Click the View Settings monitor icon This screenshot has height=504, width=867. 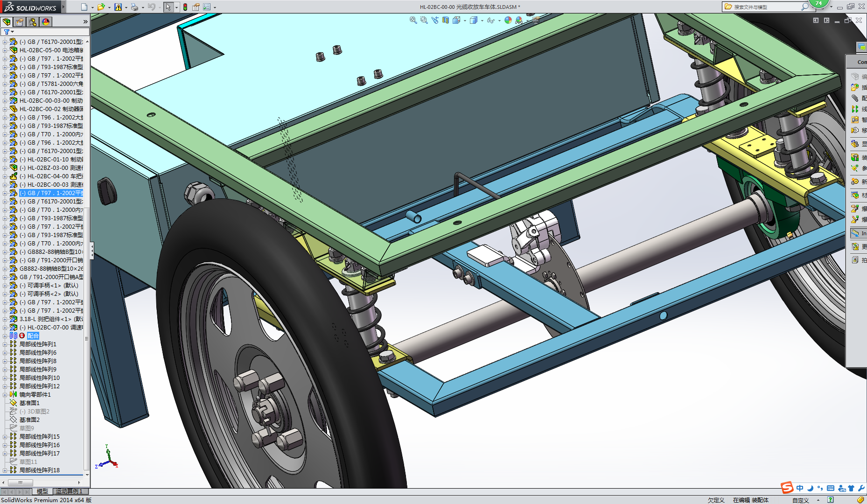click(536, 20)
